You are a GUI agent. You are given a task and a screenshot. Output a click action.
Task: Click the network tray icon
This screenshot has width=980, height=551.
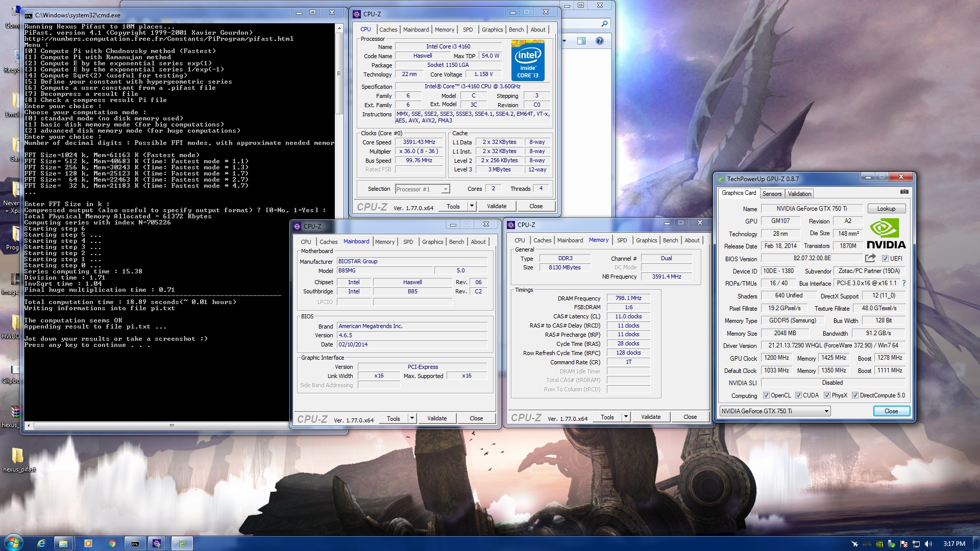(916, 544)
